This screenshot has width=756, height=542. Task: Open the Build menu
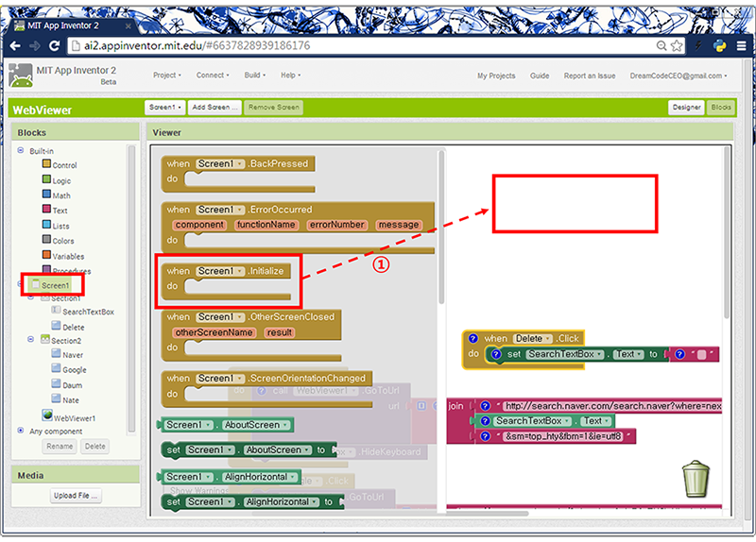click(255, 76)
